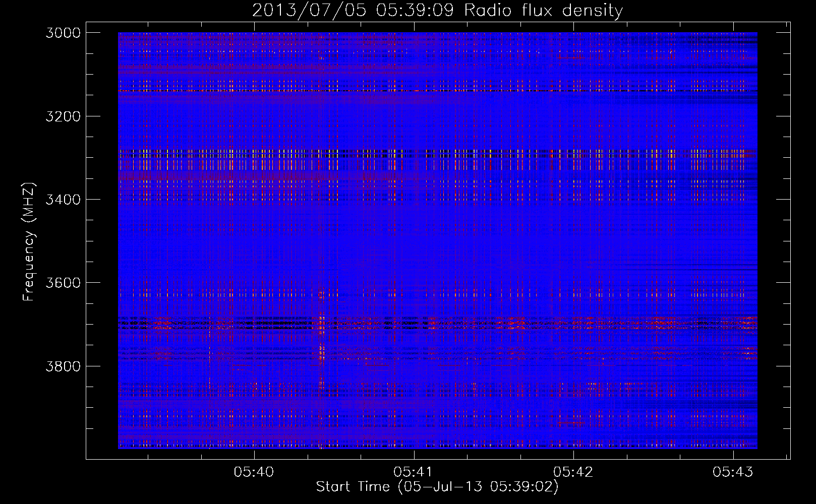The image size is (816, 504).
Task: Select the '3200' frequency axis label
Action: tap(63, 116)
